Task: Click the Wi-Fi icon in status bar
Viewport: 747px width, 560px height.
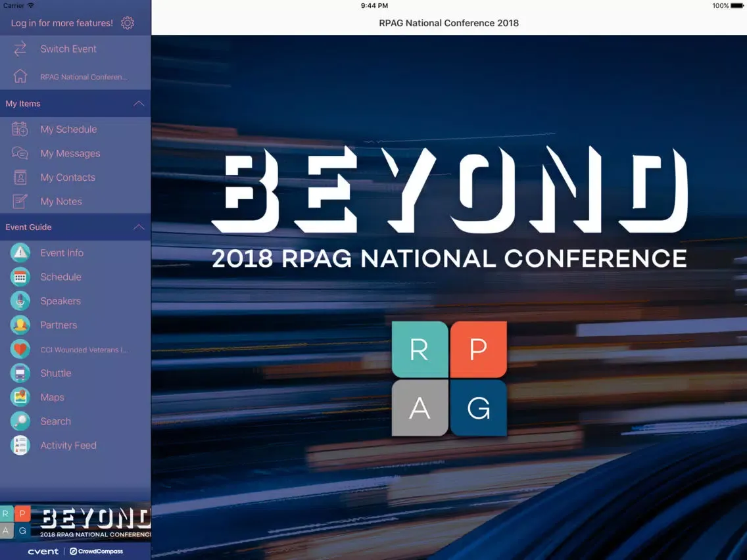Action: [30, 5]
